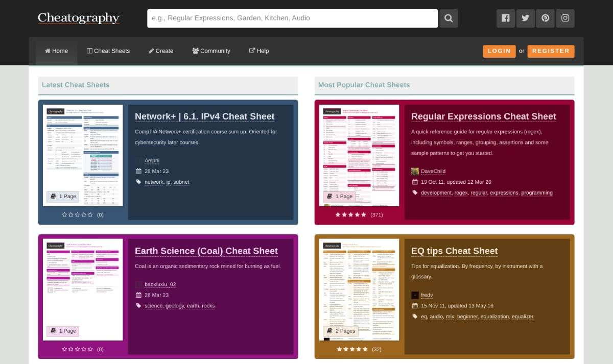
Task: Click the geology tag
Action: [x=175, y=306]
